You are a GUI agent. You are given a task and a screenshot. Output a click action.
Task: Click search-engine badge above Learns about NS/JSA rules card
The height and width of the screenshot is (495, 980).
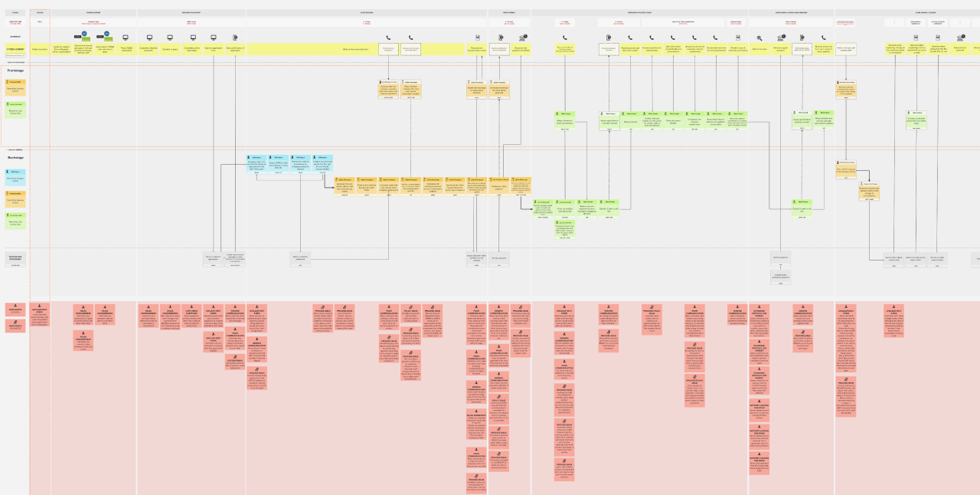103,35
